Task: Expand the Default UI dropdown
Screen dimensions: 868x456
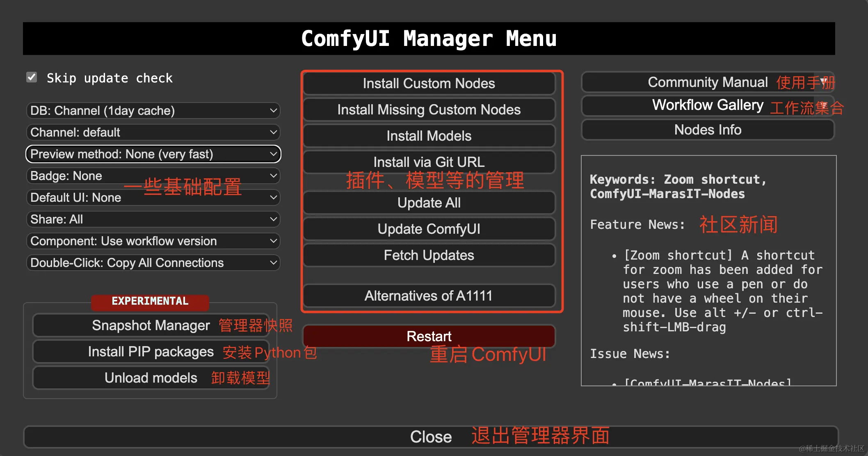Action: pyautogui.click(x=153, y=197)
